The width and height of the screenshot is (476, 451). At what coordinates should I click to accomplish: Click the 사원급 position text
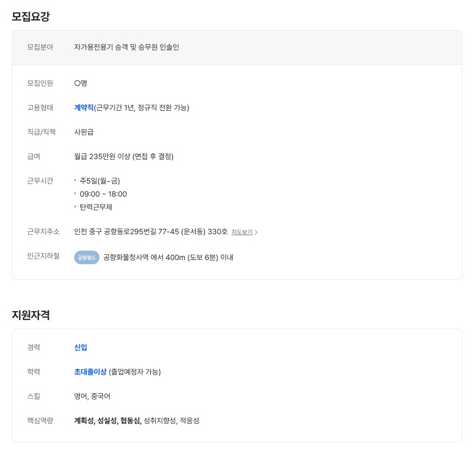click(84, 132)
